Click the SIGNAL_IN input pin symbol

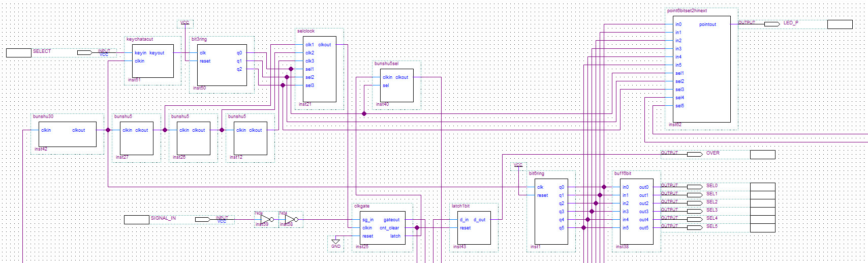point(202,219)
